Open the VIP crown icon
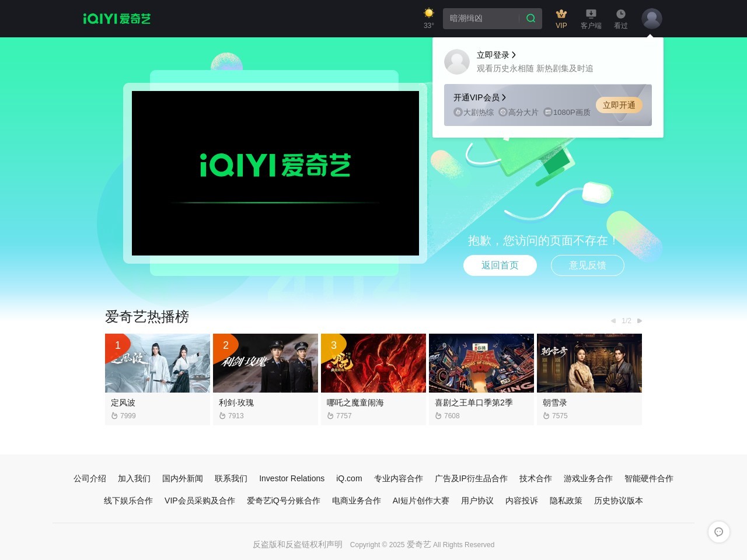Image resolution: width=747 pixels, height=560 pixels. click(x=561, y=14)
